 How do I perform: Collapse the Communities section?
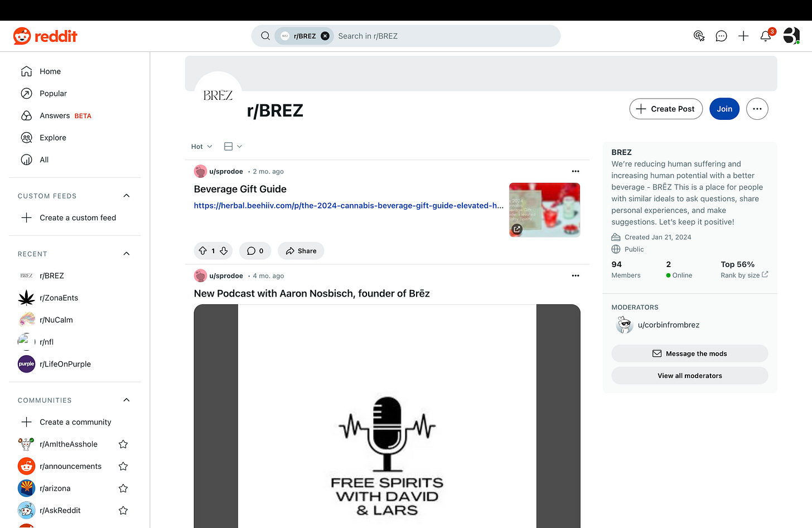tap(127, 400)
